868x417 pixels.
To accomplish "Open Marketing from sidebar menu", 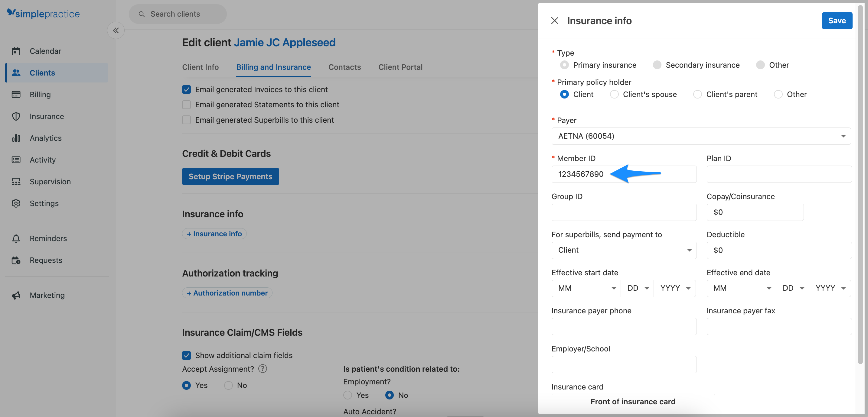I will click(57, 295).
